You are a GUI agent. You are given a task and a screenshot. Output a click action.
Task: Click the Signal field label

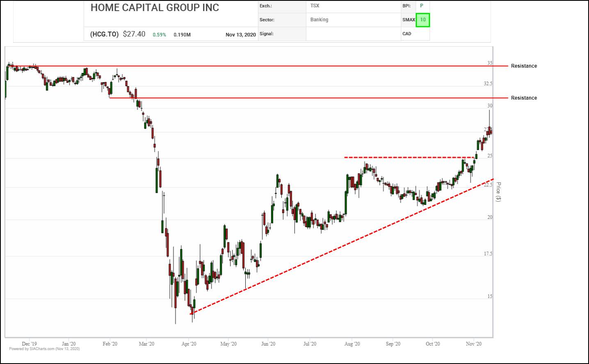[267, 34]
